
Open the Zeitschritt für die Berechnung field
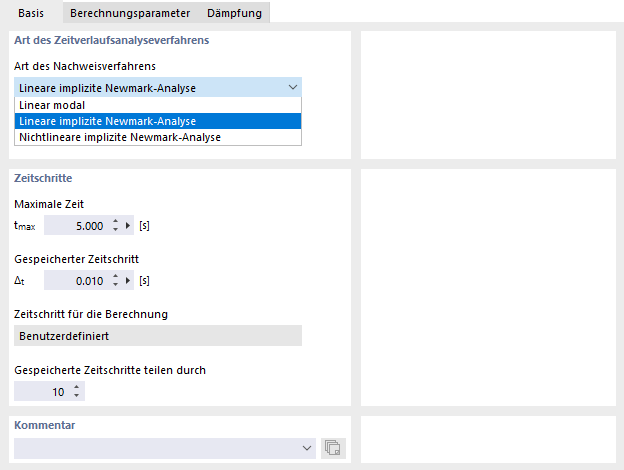click(158, 336)
